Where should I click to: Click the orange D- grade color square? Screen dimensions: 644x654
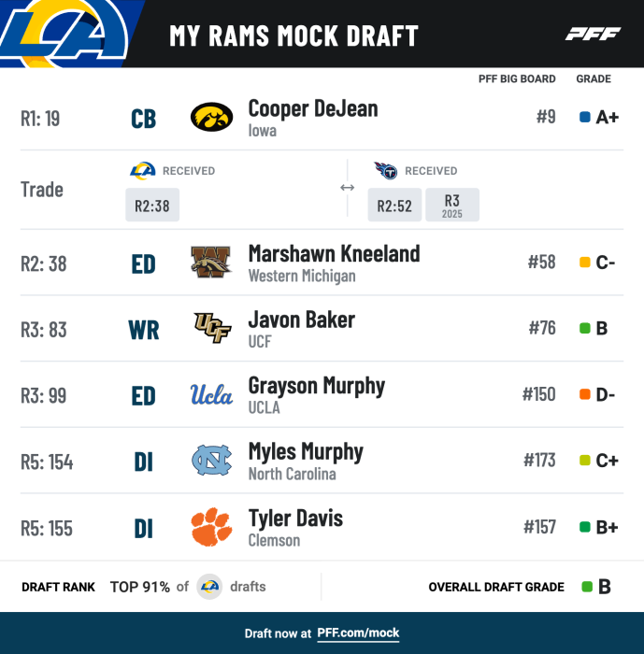tap(585, 394)
